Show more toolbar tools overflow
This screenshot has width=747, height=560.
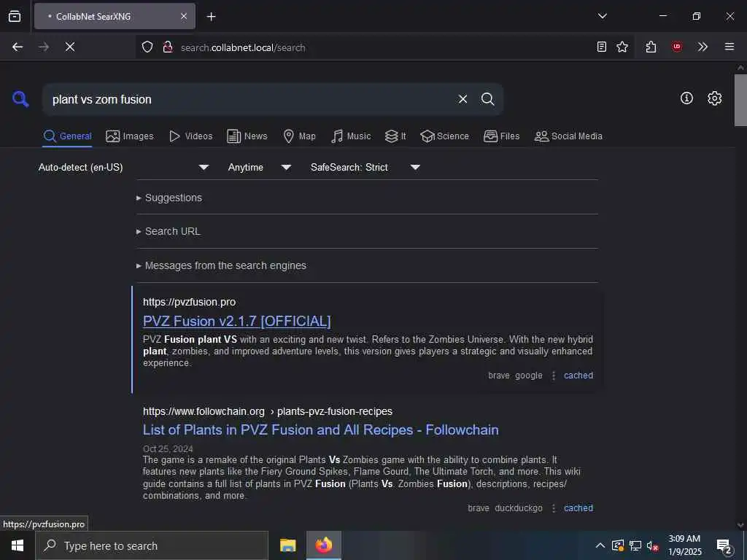point(703,47)
